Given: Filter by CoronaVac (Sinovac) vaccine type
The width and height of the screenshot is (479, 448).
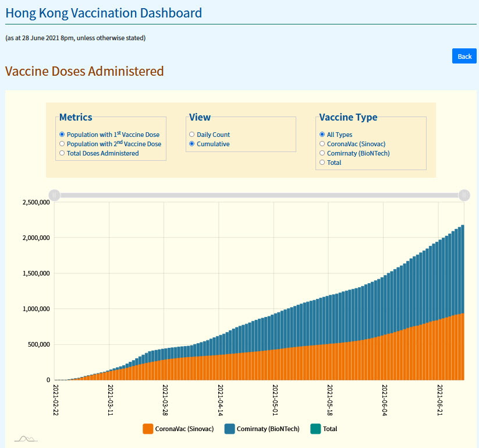Looking at the screenshot, I should coord(322,144).
